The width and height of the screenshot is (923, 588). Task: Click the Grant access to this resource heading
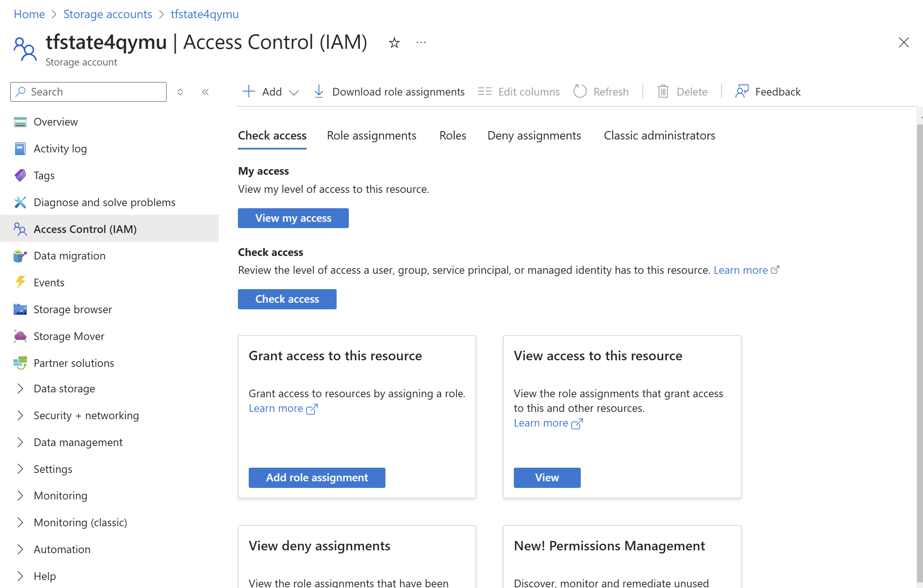pos(335,356)
